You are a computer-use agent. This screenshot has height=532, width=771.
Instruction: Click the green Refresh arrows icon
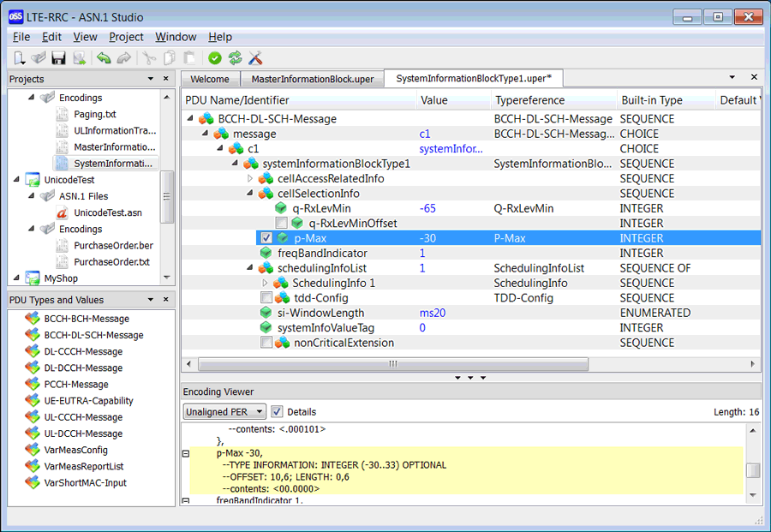pos(235,58)
